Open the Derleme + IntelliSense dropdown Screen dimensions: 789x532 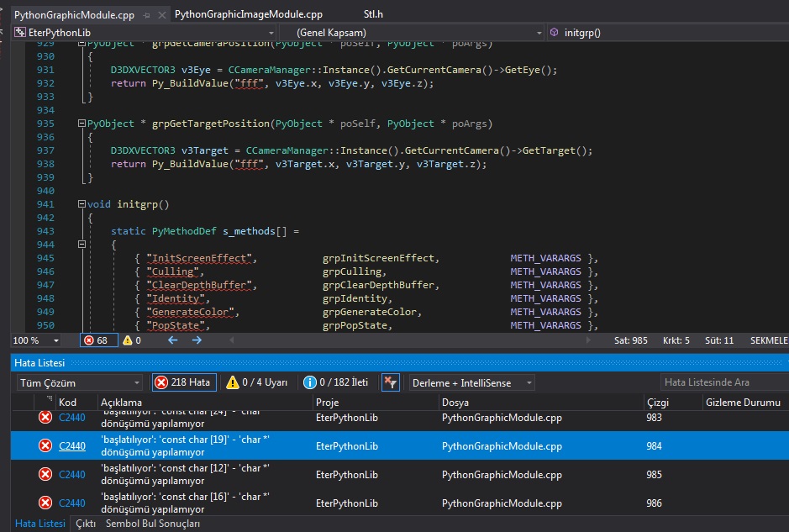(471, 383)
